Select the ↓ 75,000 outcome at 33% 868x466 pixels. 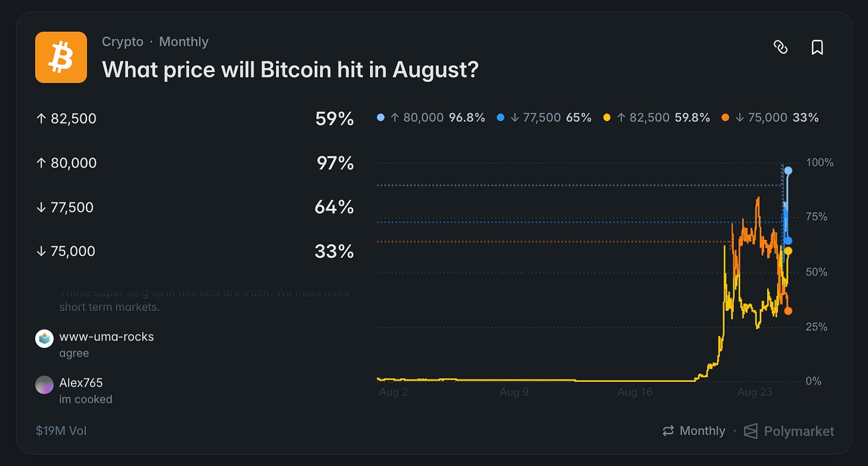194,251
